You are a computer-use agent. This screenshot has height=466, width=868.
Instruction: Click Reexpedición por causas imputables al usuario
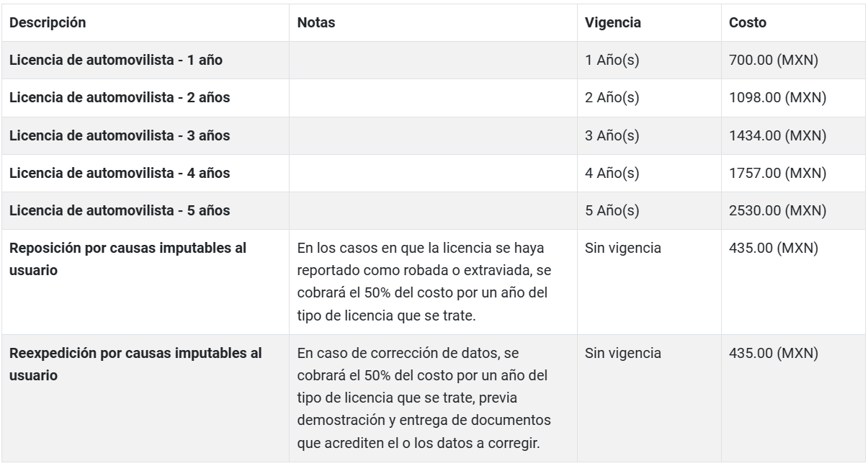click(x=135, y=363)
